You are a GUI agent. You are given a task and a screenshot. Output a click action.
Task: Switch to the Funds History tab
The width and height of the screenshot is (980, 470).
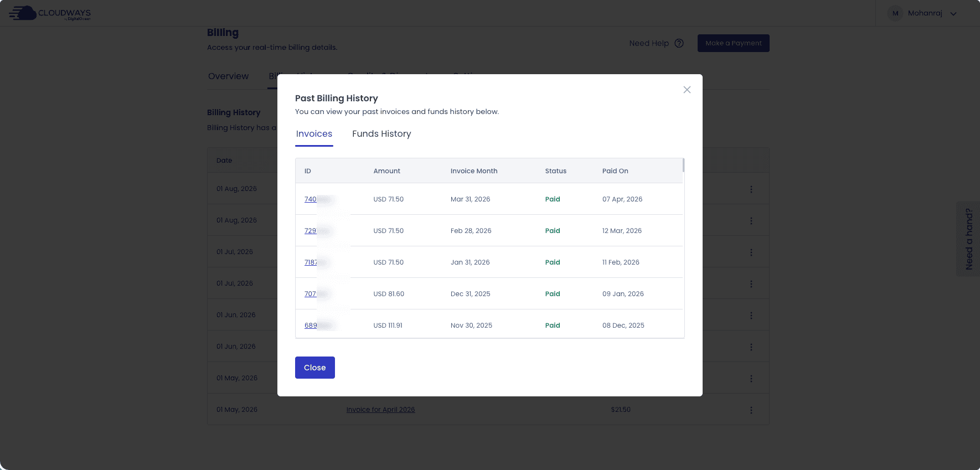click(381, 134)
